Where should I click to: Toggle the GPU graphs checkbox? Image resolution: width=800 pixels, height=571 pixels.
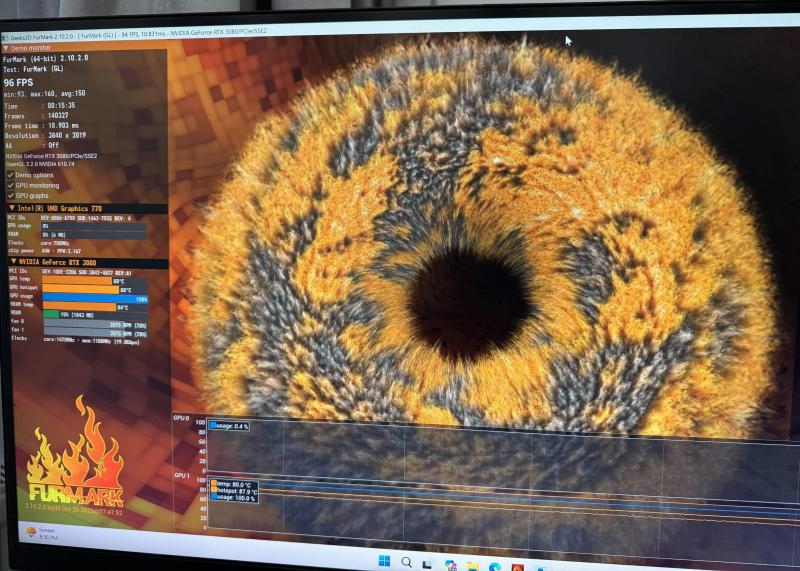[10, 195]
